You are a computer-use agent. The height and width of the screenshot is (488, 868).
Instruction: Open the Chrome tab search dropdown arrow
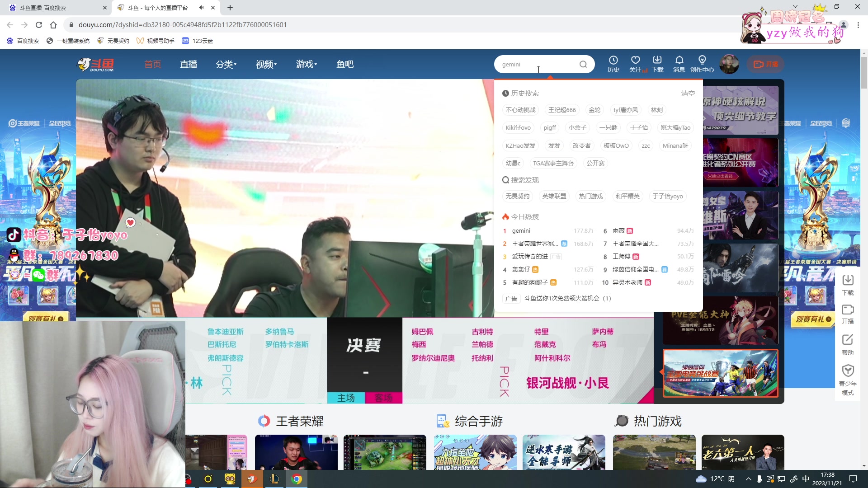pyautogui.click(x=795, y=6)
